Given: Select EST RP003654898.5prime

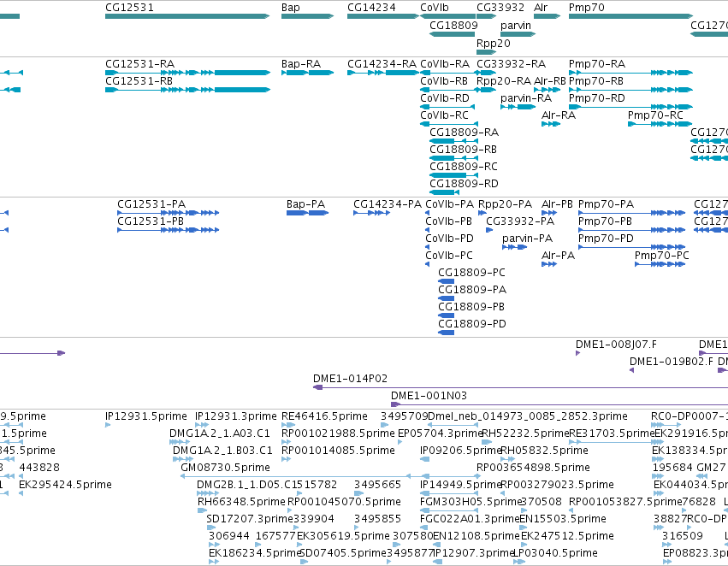Looking at the screenshot, I should click(479, 476).
